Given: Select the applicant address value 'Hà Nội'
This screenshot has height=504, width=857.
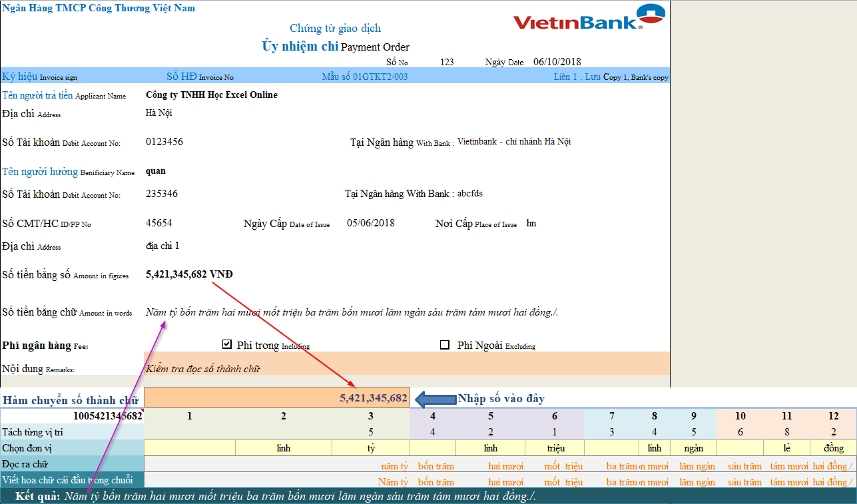Looking at the screenshot, I should pyautogui.click(x=159, y=113).
